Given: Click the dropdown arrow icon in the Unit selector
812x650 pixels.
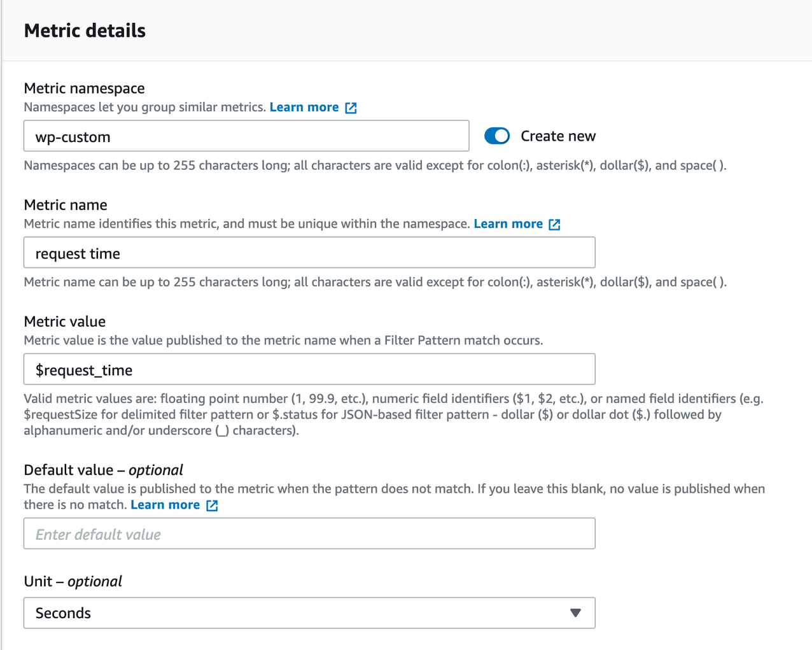Looking at the screenshot, I should click(x=575, y=612).
